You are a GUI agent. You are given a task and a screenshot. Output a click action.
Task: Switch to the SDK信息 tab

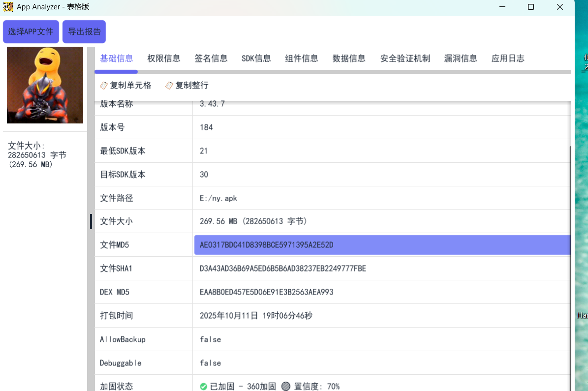point(256,59)
